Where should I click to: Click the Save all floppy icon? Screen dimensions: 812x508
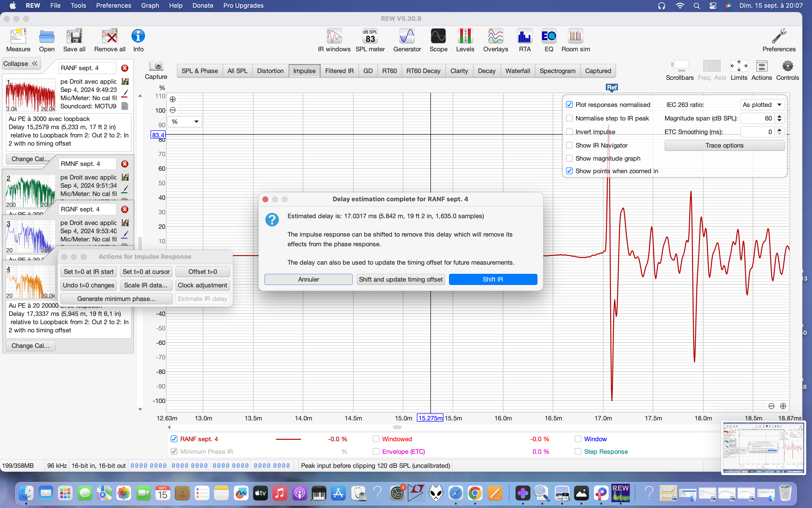[74, 40]
